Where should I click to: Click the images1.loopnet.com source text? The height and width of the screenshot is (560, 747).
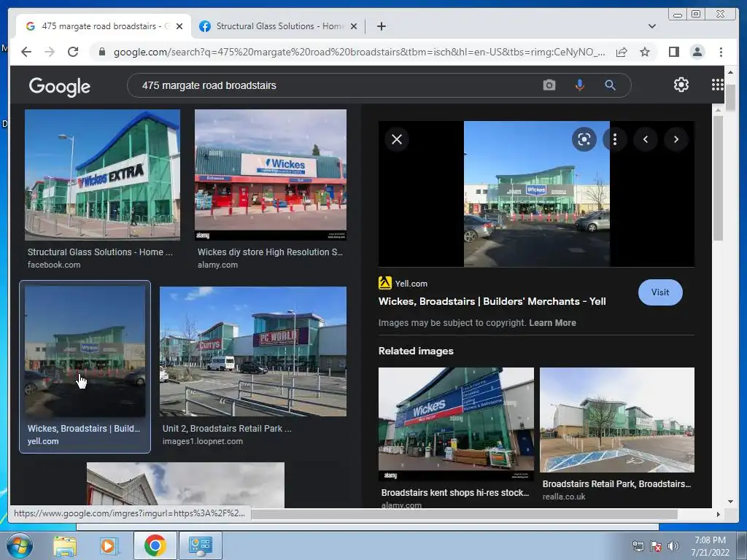click(203, 441)
